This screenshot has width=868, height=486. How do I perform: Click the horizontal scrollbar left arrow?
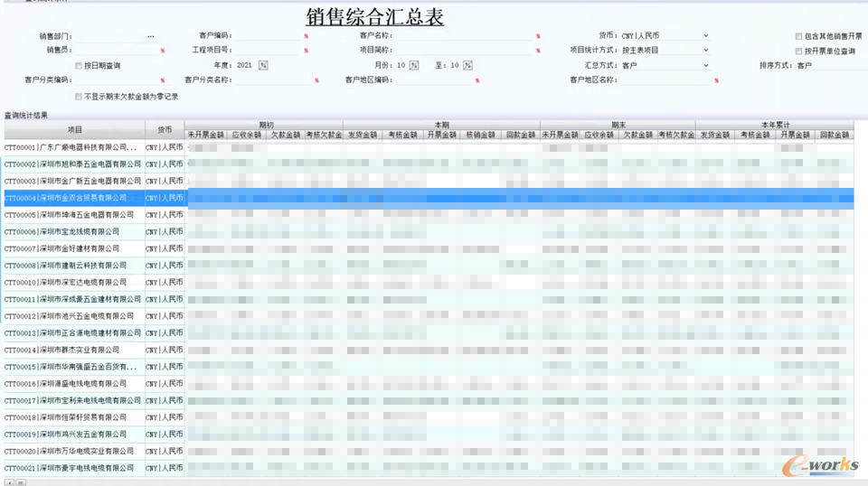point(10,482)
